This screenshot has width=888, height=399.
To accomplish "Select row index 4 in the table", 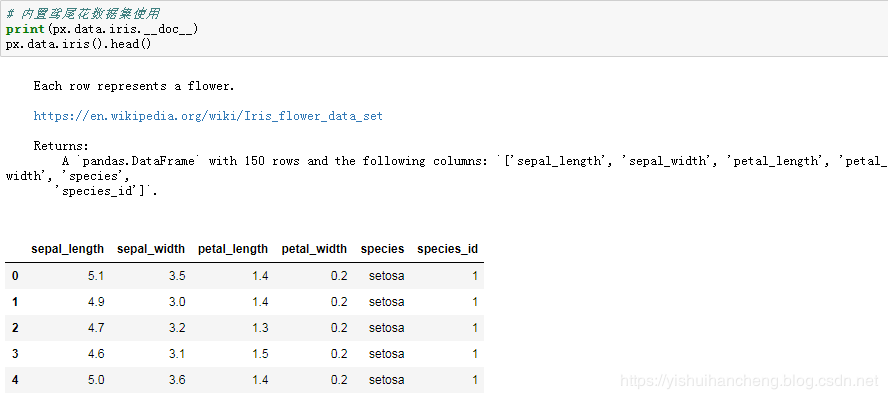I will coord(15,380).
